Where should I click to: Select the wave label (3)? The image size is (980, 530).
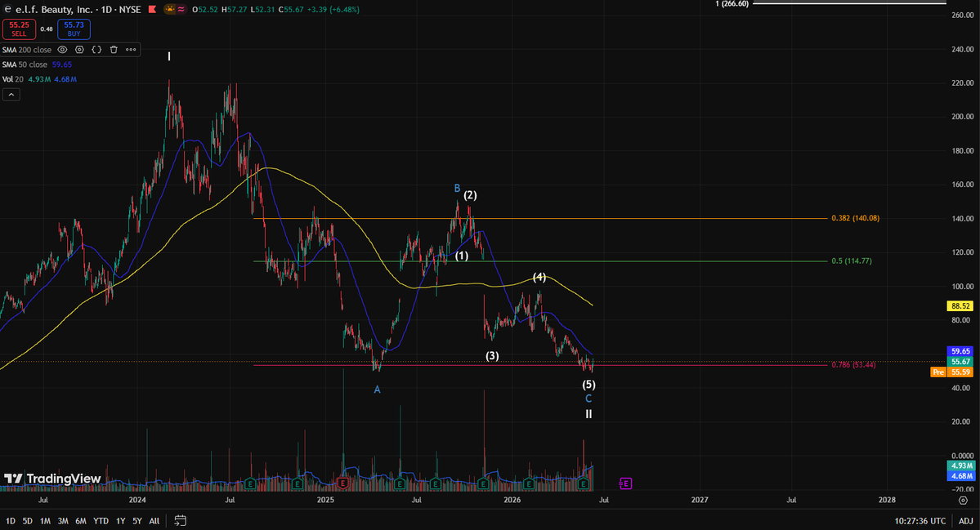point(493,356)
